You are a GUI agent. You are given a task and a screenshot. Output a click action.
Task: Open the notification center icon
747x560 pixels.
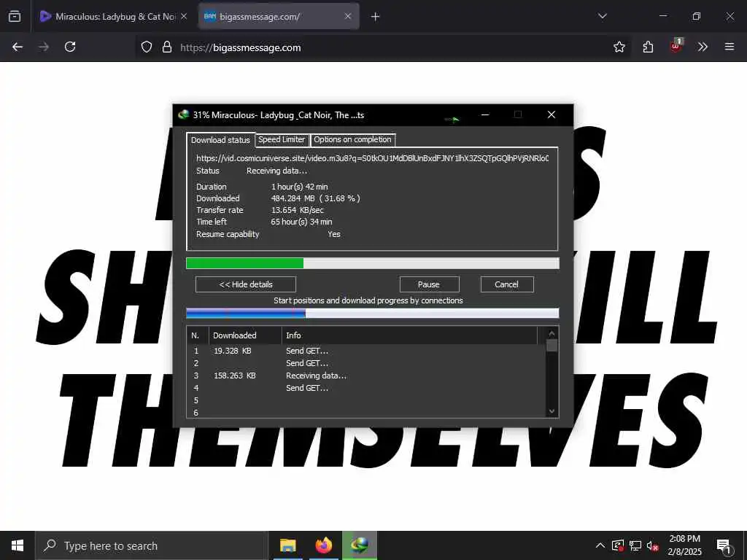coord(724,545)
